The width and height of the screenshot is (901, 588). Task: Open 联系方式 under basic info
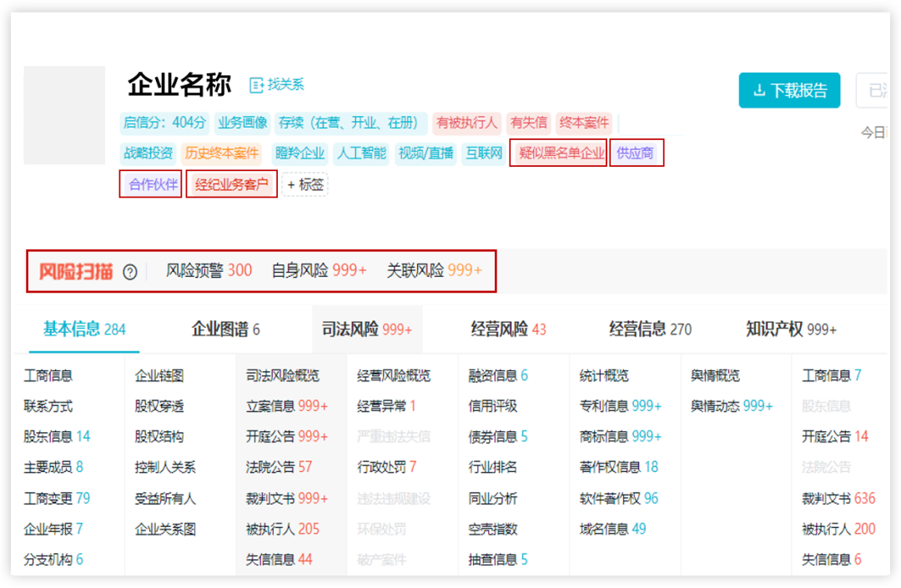[x=48, y=406]
